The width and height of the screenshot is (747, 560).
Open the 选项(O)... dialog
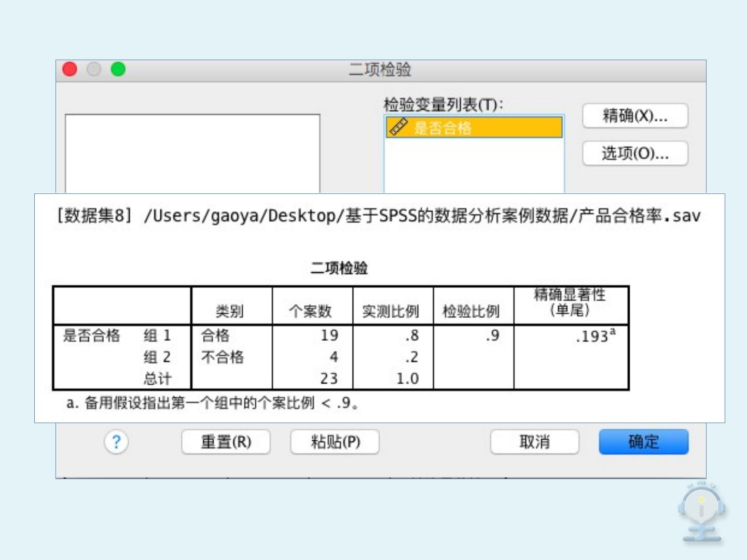635,153
